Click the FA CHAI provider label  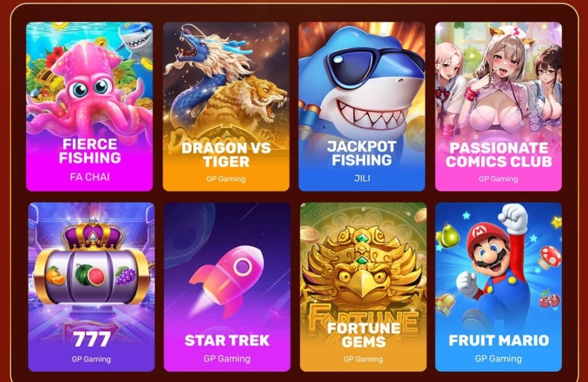[x=90, y=177]
